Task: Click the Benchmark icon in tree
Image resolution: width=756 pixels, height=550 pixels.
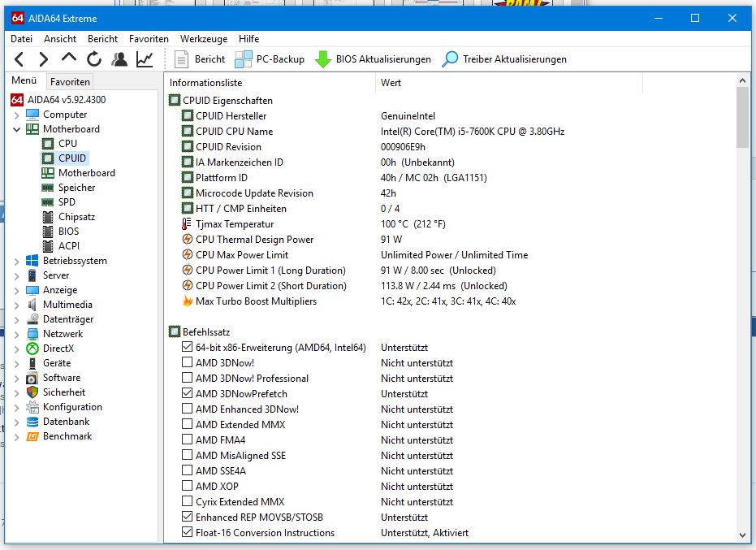Action: [x=32, y=436]
